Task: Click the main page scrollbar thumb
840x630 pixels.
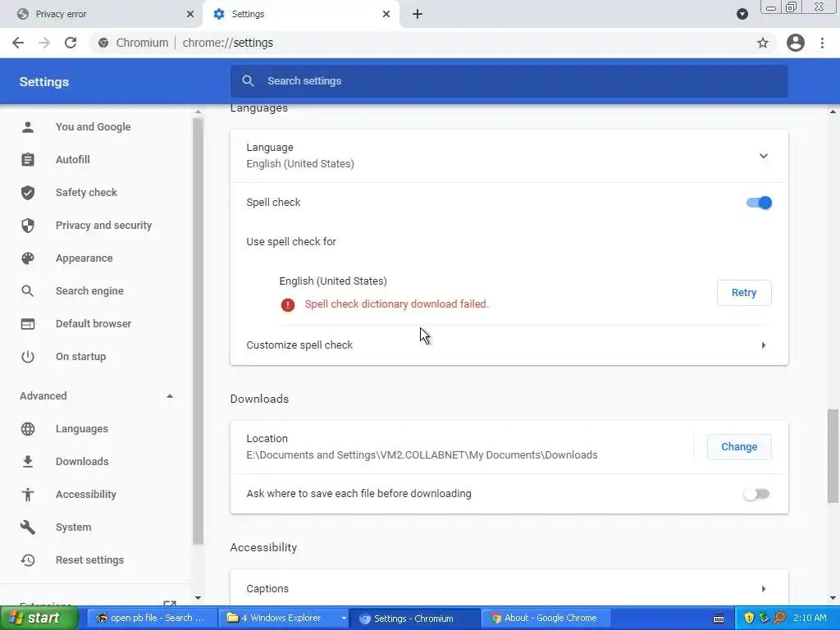Action: (833, 456)
